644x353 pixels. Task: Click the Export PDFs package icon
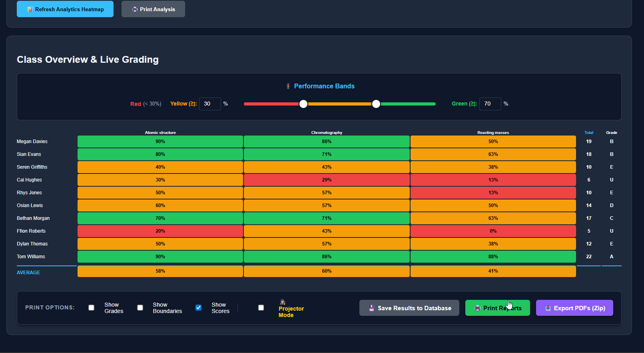[548, 308]
